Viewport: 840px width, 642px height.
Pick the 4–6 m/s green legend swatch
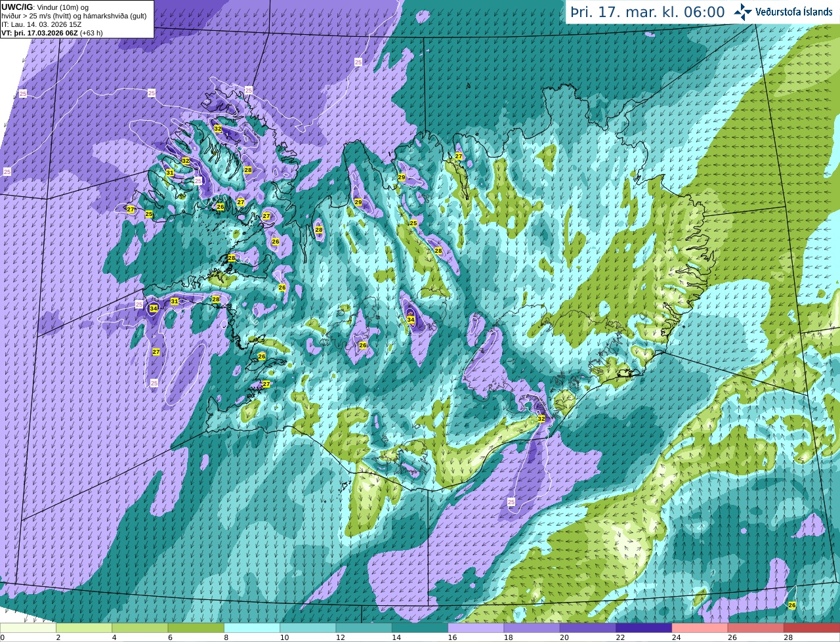140,628
